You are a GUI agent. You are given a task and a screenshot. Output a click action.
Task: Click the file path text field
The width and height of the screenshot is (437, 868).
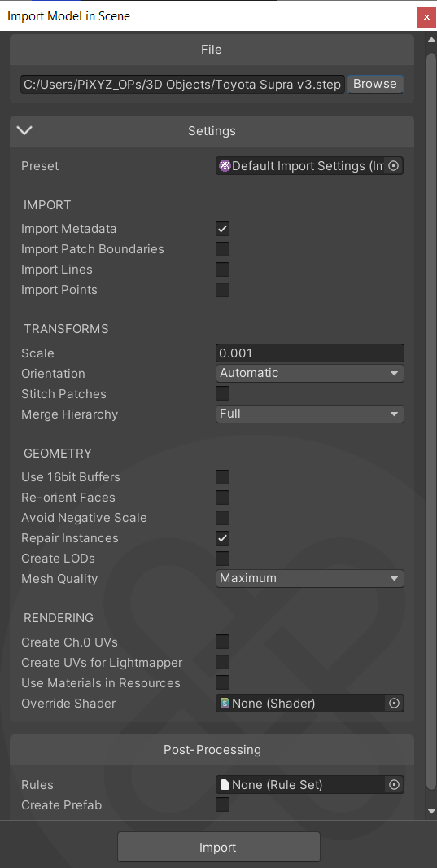[182, 84]
